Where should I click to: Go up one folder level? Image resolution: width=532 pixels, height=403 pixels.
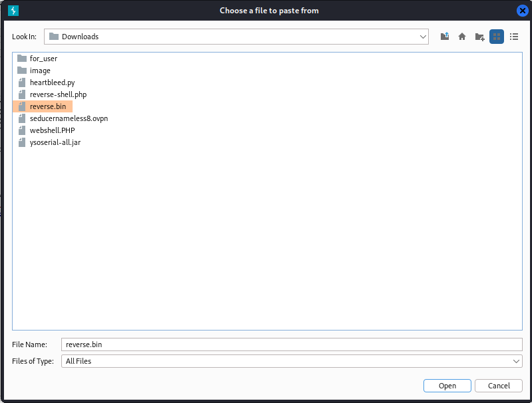tap(445, 37)
